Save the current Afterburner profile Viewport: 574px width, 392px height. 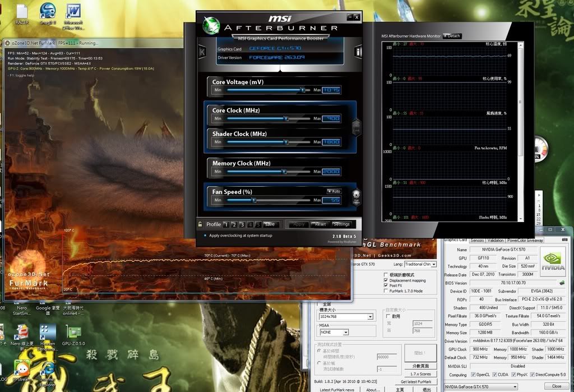coord(270,224)
